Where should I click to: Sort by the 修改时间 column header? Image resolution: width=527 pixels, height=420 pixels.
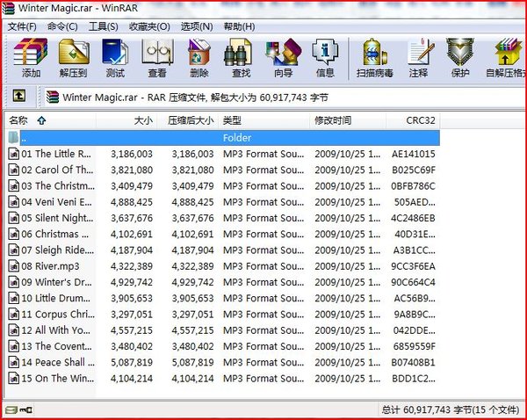click(348, 120)
